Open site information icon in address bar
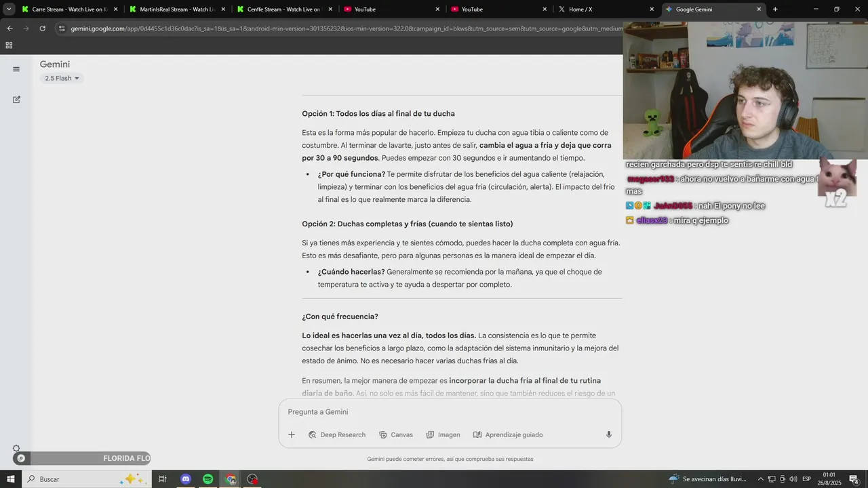 coord(62,28)
